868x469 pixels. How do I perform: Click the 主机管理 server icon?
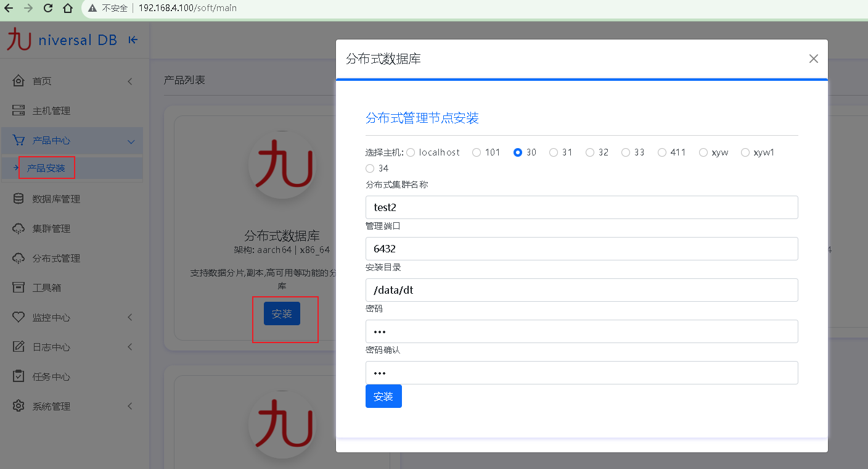tap(19, 110)
